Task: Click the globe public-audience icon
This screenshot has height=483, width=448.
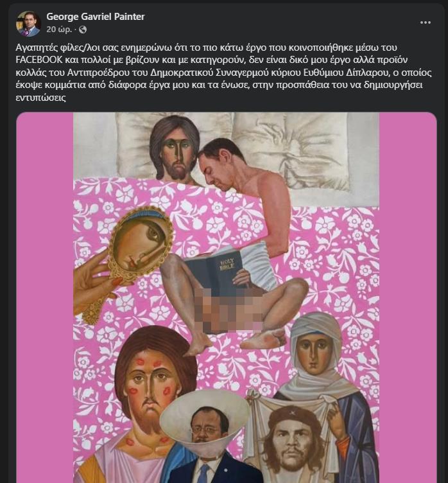Action: [83, 30]
